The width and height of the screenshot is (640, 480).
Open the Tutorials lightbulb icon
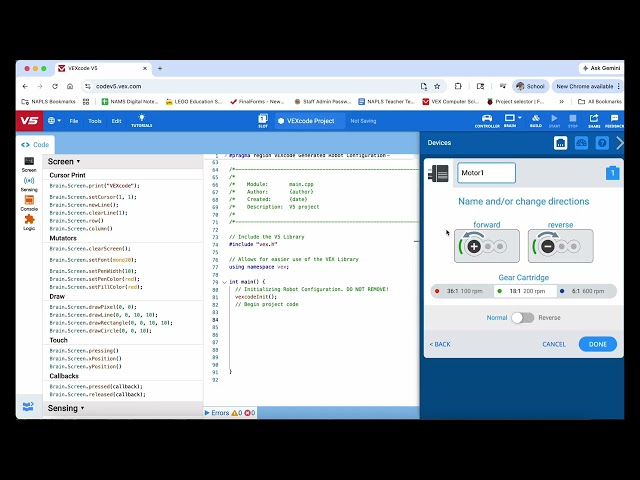click(x=142, y=120)
